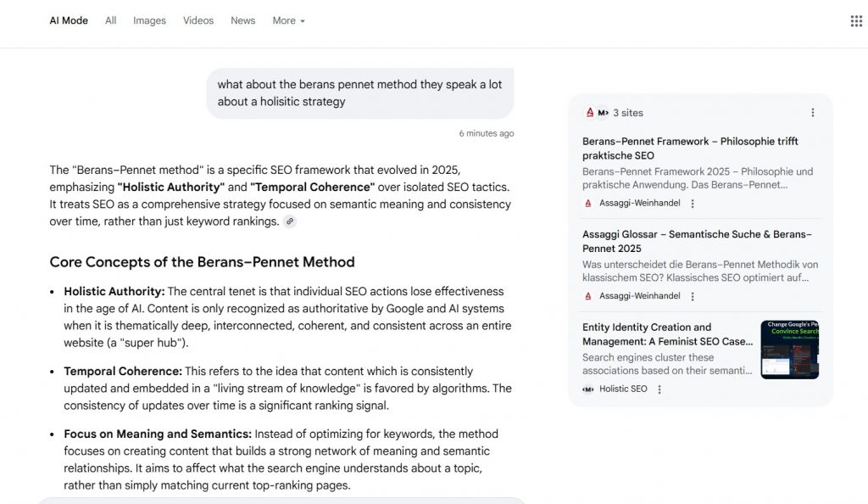Open the Images tab
Image resolution: width=868 pixels, height=504 pixels.
(149, 20)
